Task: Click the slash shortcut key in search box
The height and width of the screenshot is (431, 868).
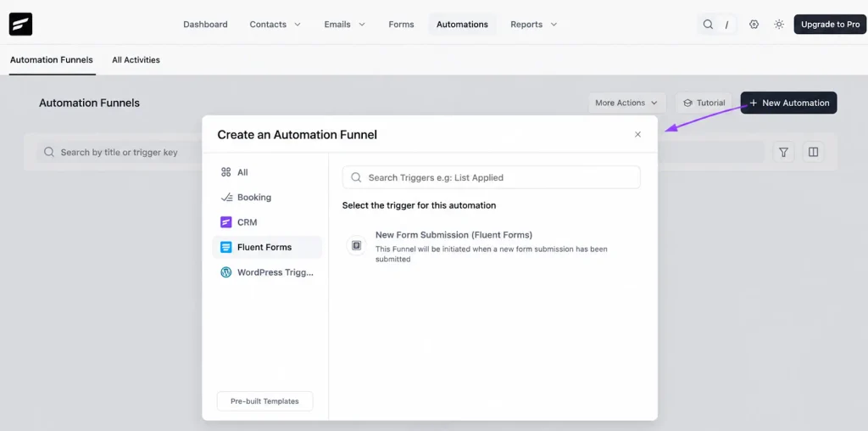Action: tap(726, 25)
